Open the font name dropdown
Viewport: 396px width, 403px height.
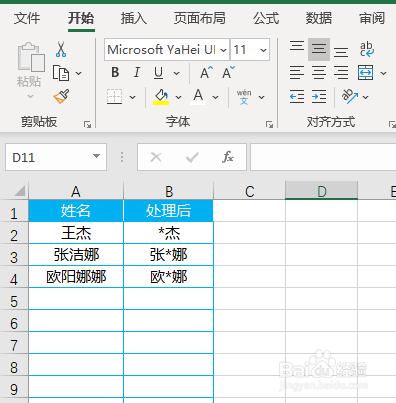point(224,50)
